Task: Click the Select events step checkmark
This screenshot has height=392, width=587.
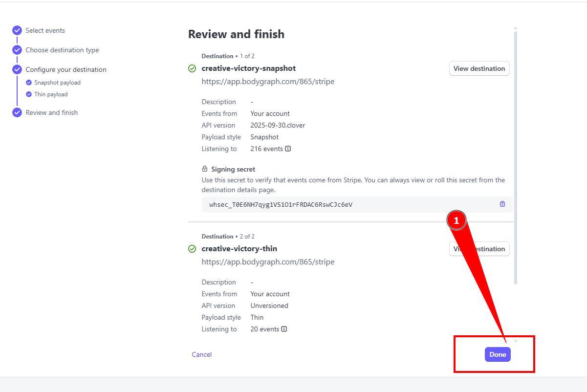Action: 17,30
